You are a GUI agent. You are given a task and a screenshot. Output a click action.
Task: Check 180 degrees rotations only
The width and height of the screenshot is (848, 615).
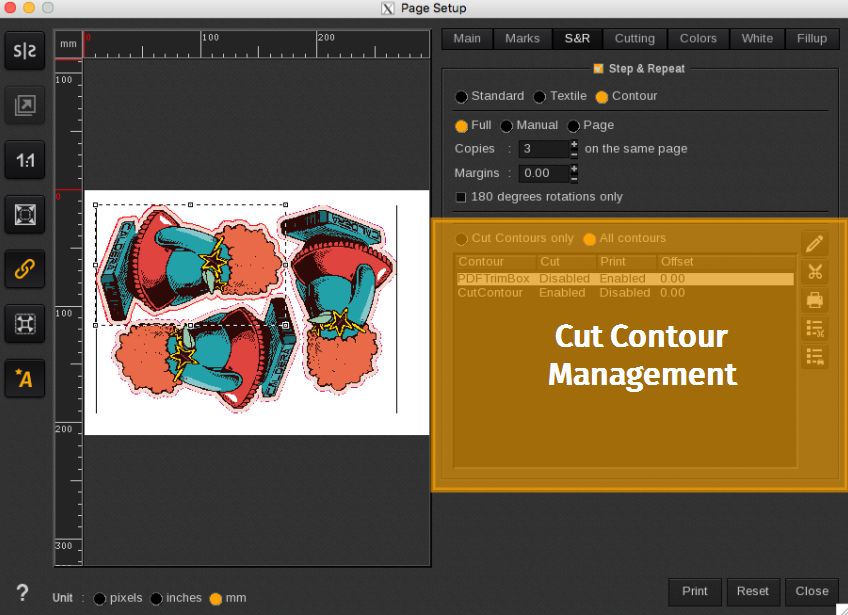[x=461, y=197]
